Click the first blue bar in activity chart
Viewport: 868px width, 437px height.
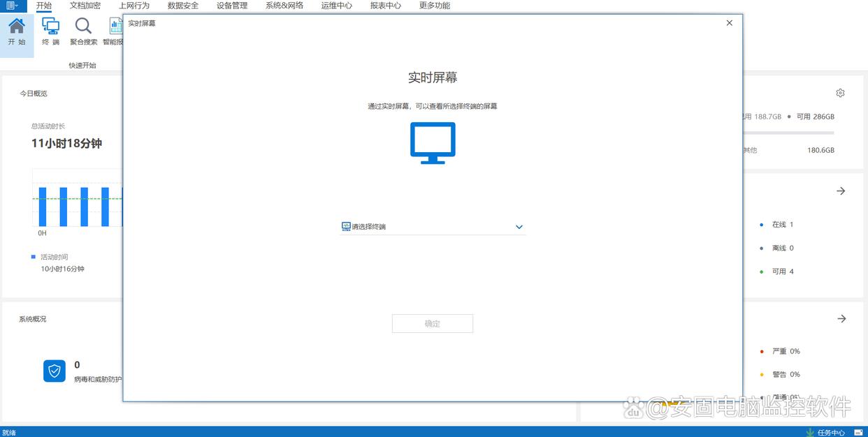point(43,207)
